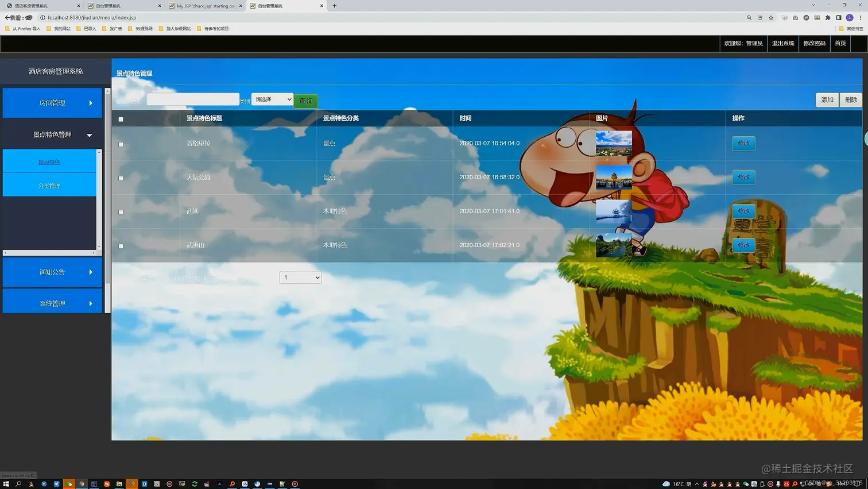
Task: Go to 首页 from top bar
Action: (840, 43)
